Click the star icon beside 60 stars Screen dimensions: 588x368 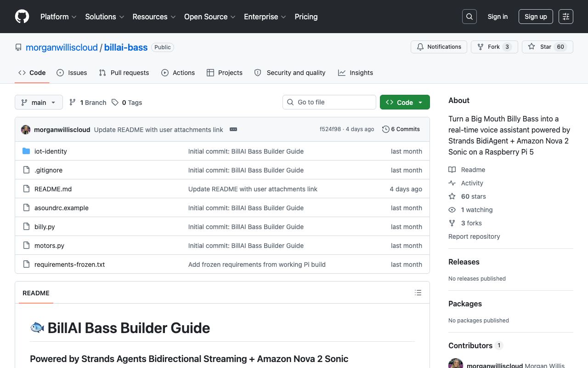452,196
